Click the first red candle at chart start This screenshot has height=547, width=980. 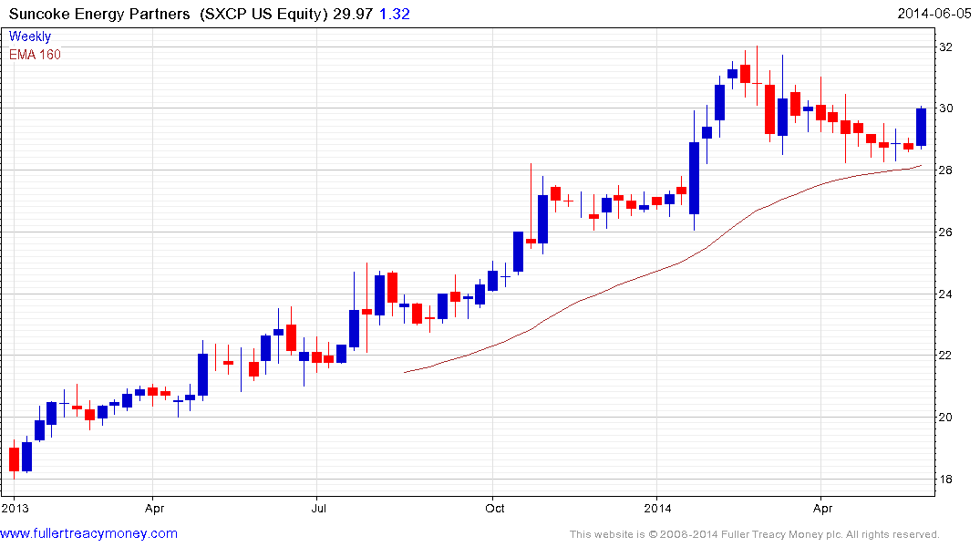(14, 459)
